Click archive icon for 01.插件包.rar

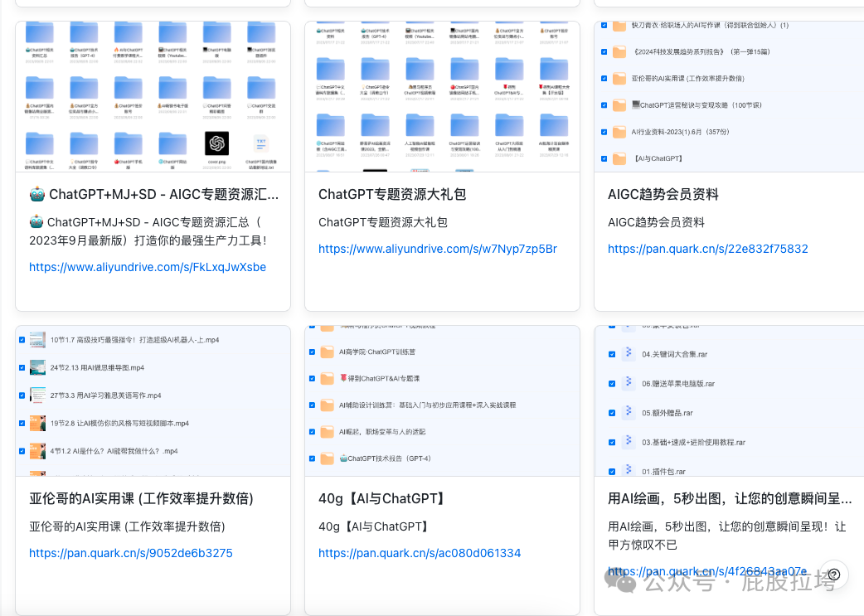coord(629,471)
